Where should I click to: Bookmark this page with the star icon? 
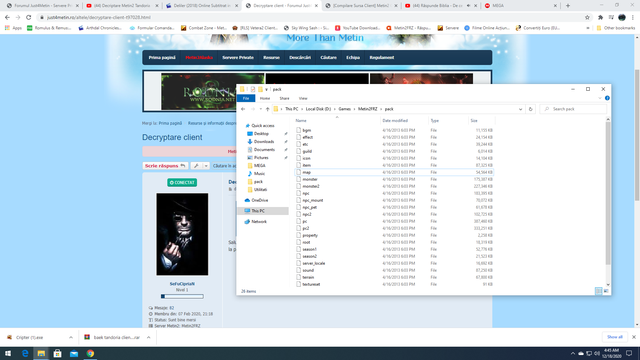pos(587,17)
